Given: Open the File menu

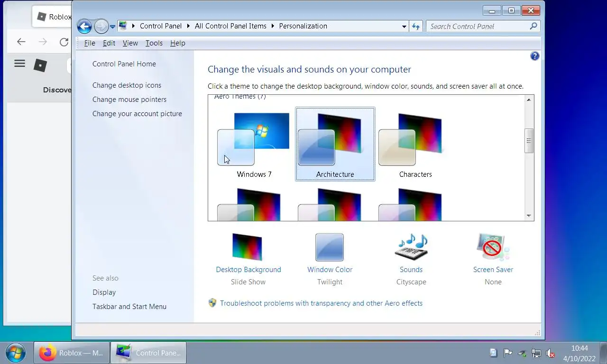Looking at the screenshot, I should 90,43.
